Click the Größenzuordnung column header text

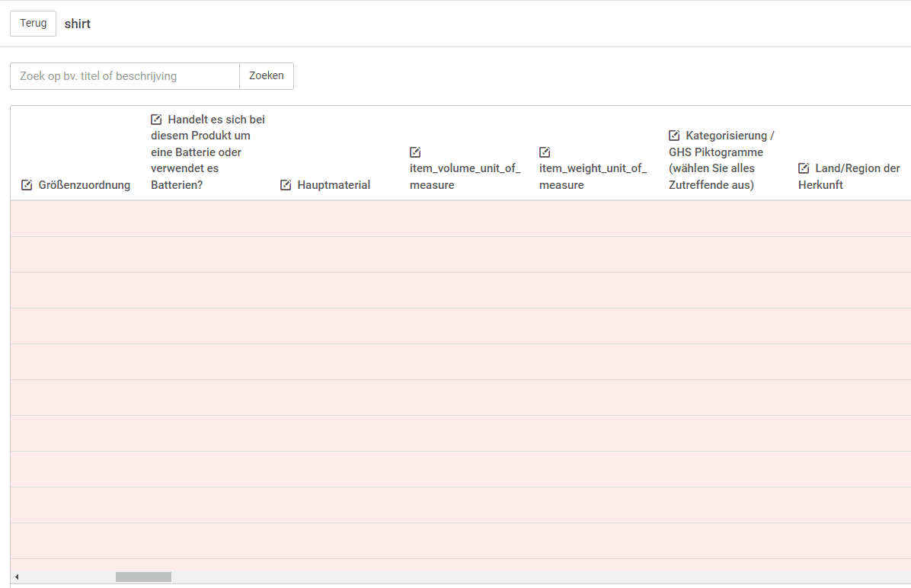84,185
